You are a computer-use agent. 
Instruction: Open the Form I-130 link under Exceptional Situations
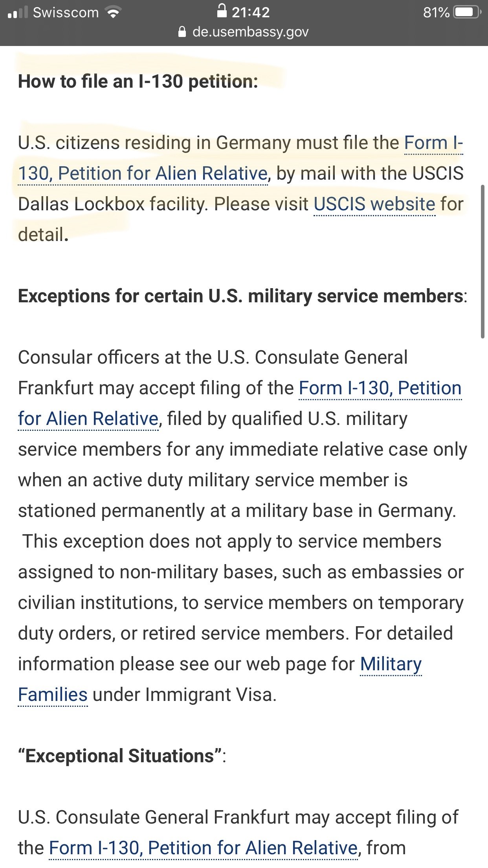coord(203,848)
